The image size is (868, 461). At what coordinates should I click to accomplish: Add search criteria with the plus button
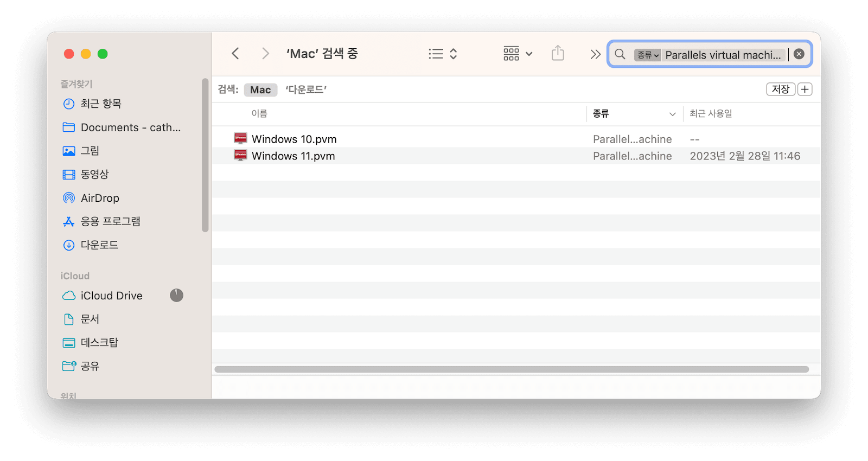pos(805,89)
